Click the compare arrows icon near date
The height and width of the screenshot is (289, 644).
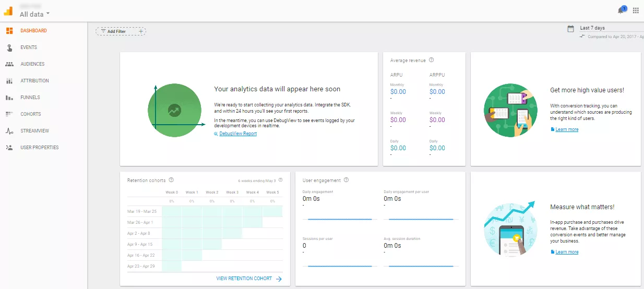click(582, 37)
